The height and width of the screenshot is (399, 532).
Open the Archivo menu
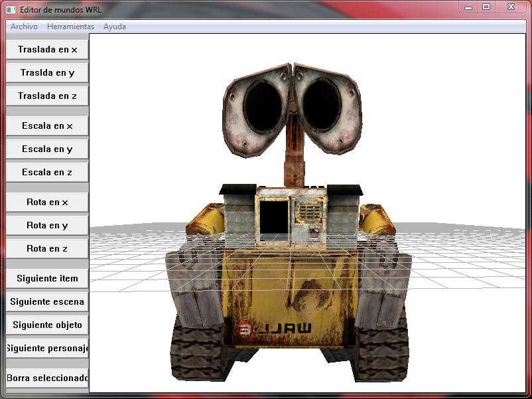(24, 27)
